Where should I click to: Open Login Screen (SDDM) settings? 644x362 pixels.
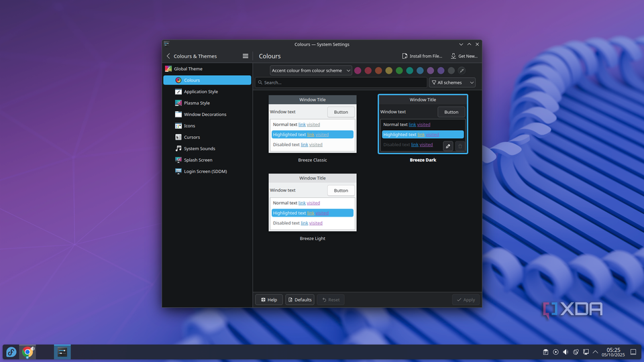click(207, 171)
